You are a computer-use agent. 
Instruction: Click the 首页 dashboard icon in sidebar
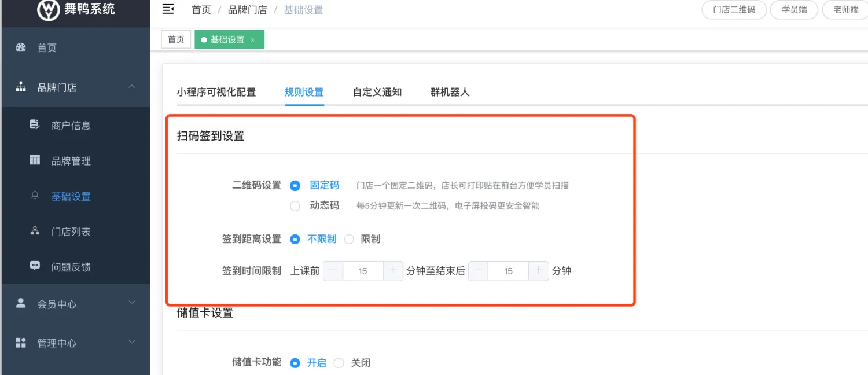(21, 47)
